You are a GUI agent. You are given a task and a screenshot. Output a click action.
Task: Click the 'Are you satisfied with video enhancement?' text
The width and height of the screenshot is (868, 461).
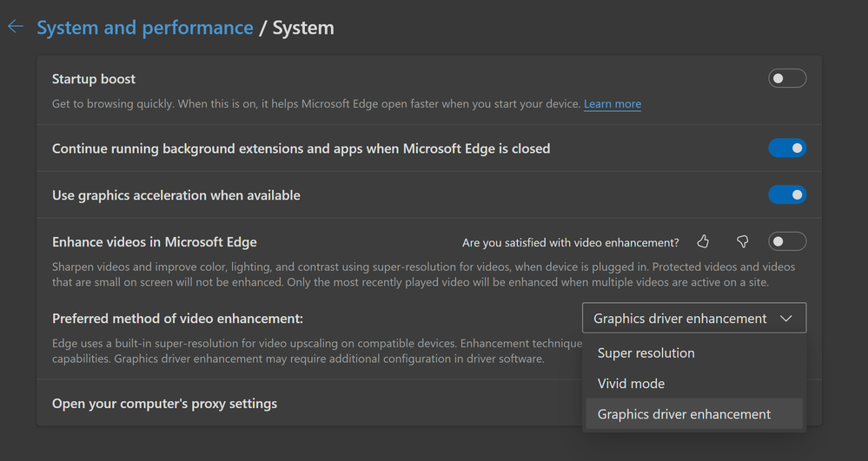[570, 242]
